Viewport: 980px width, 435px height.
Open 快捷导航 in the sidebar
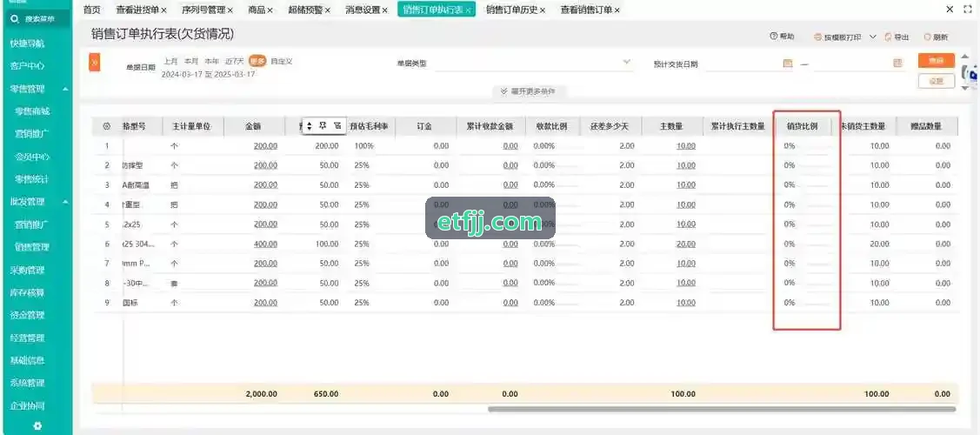point(28,43)
